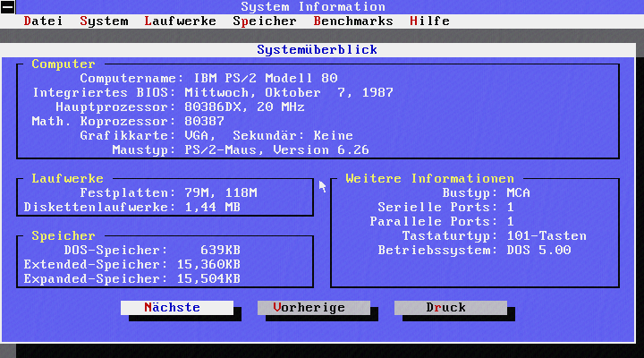Click the Expanded-Speicher value 15,504KB

pos(208,278)
